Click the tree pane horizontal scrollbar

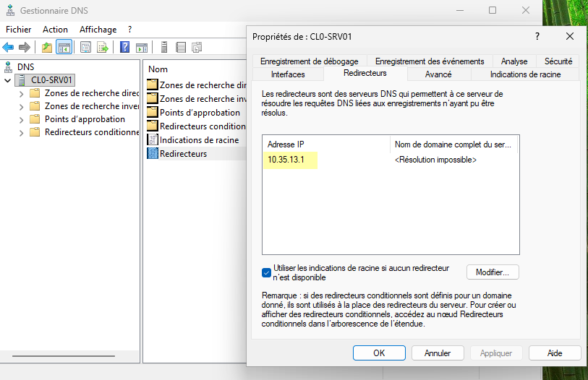click(64, 355)
